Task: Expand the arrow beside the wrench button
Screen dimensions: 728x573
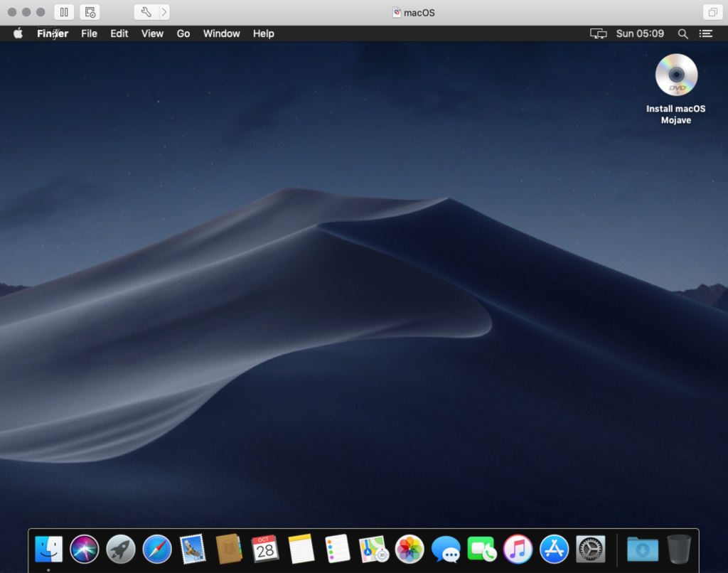Action: coord(164,12)
